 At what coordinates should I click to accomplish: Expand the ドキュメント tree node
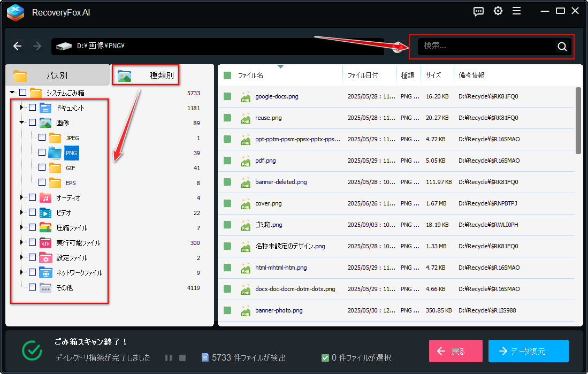22,108
